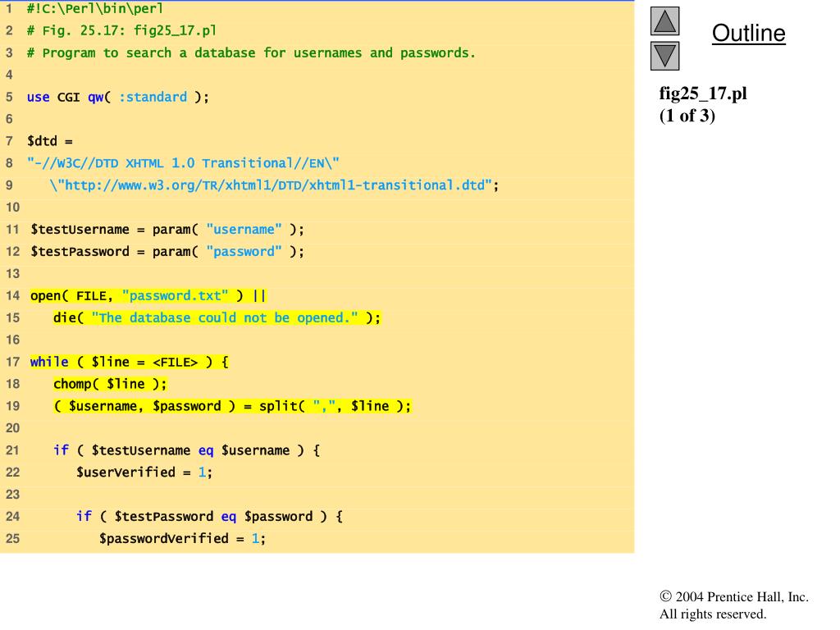
Task: Click the "© 2004 Prentice Hall, Inc." copyright text
Action: [x=734, y=597]
